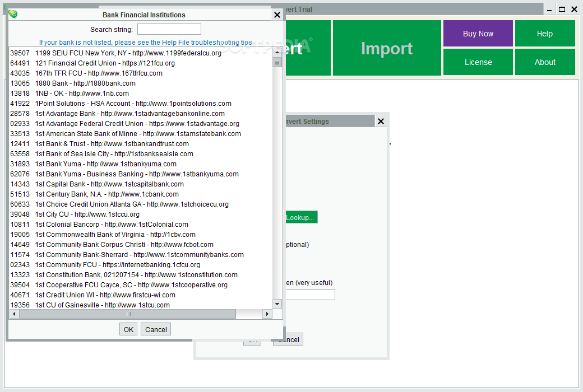Screen dimensions: 583x392
Task: Maximize the main application window
Action: click(562, 10)
